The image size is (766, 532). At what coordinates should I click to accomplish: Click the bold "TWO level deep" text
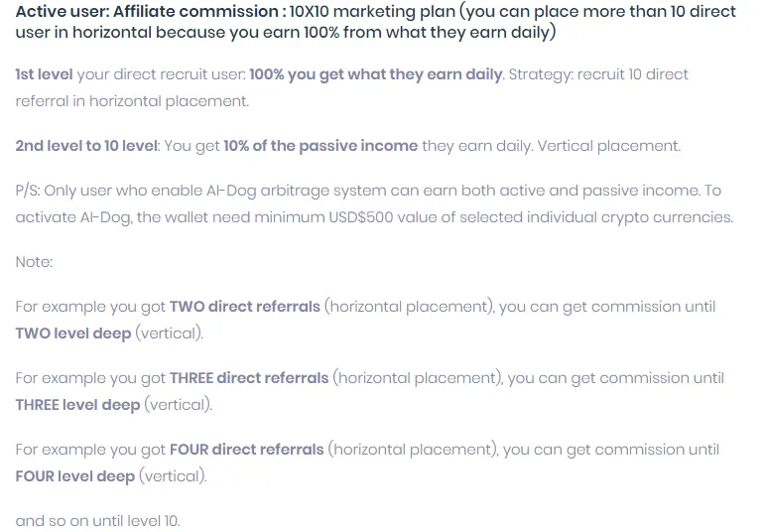coord(73,333)
